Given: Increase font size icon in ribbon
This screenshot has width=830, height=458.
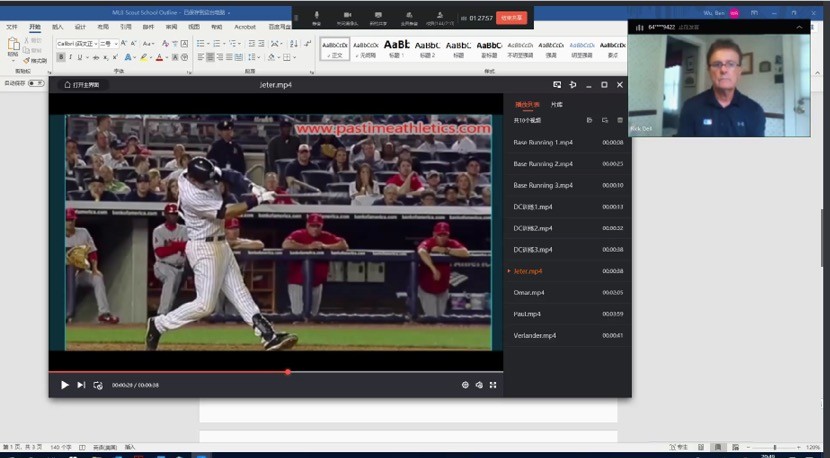Looking at the screenshot, I should tap(123, 43).
